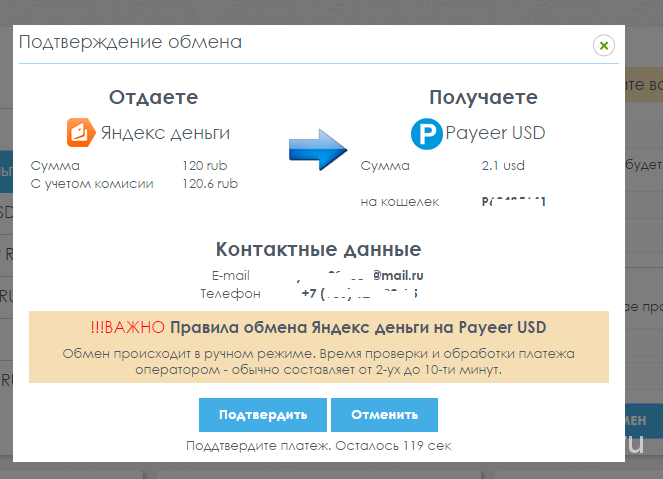This screenshot has height=479, width=663.
Task: Click the blue exchange direction arrow
Action: click(318, 150)
